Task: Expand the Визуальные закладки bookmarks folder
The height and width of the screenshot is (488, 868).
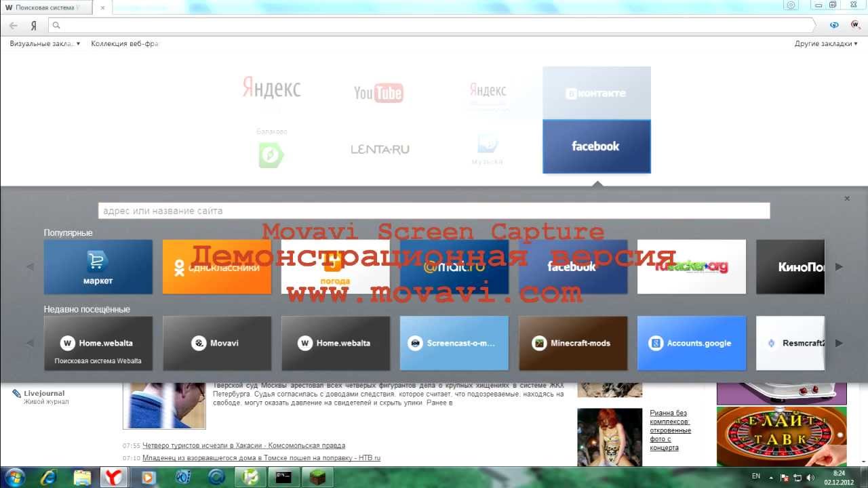Action: tap(45, 43)
